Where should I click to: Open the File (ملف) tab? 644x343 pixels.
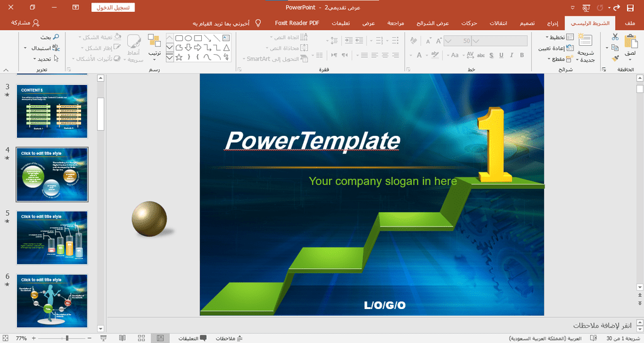point(630,23)
